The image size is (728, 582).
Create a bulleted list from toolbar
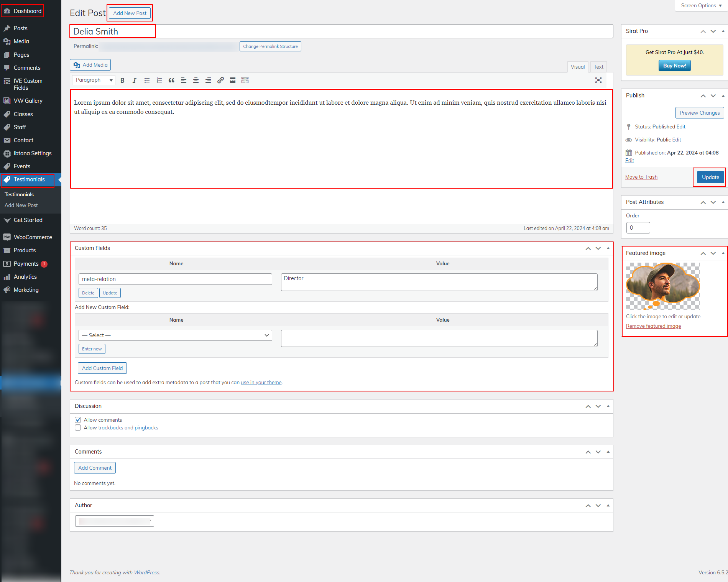pyautogui.click(x=147, y=80)
